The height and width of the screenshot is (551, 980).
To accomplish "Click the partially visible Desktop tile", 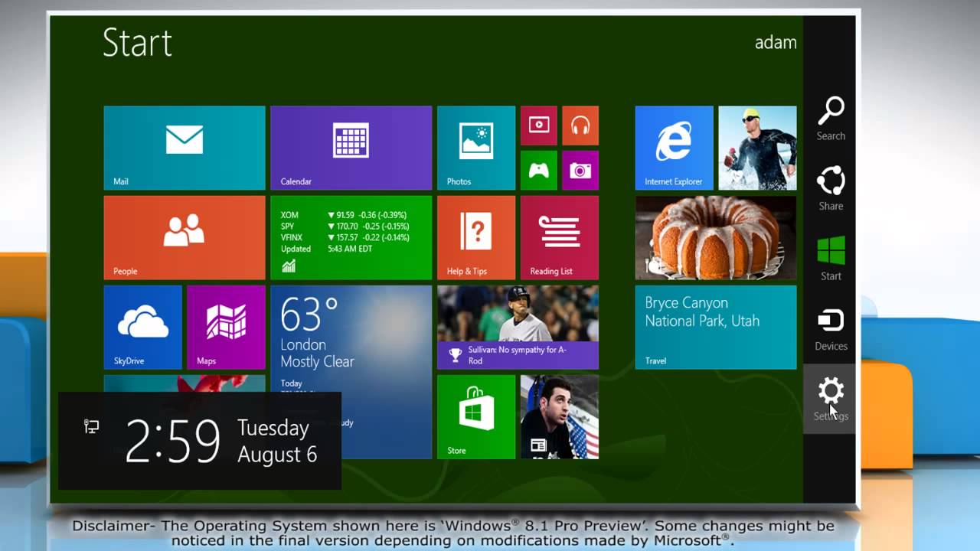I will coord(185,383).
